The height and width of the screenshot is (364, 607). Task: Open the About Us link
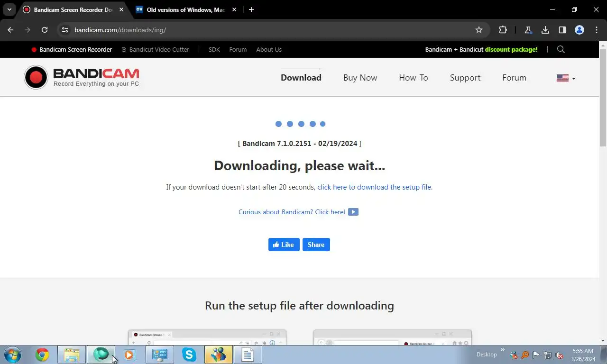coord(269,49)
